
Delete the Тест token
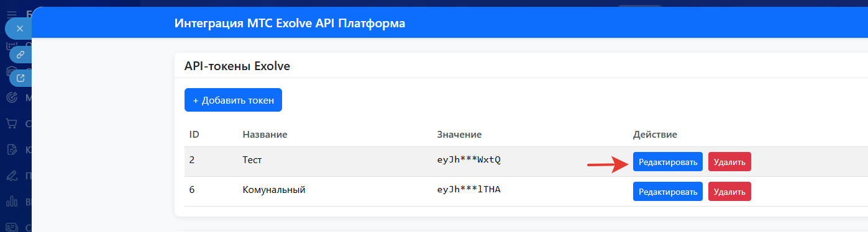pos(729,161)
